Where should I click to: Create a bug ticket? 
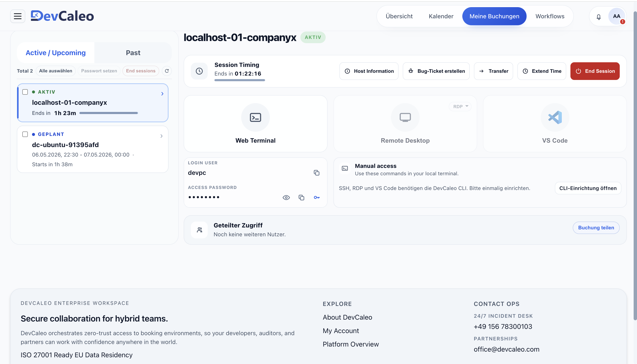436,71
